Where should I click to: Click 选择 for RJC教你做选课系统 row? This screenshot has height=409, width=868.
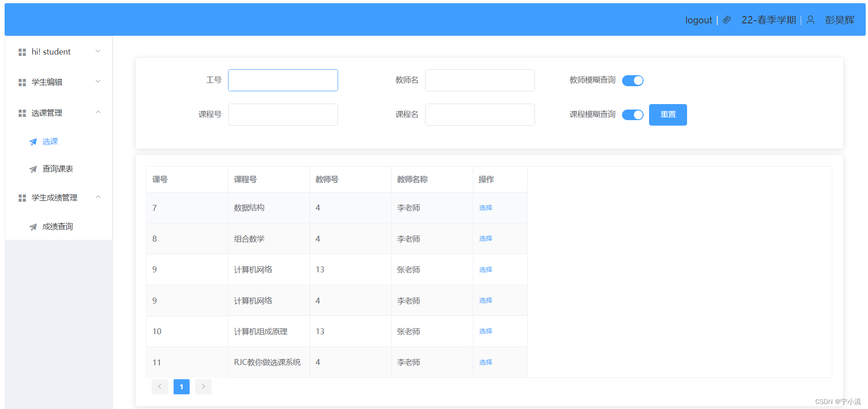click(486, 362)
